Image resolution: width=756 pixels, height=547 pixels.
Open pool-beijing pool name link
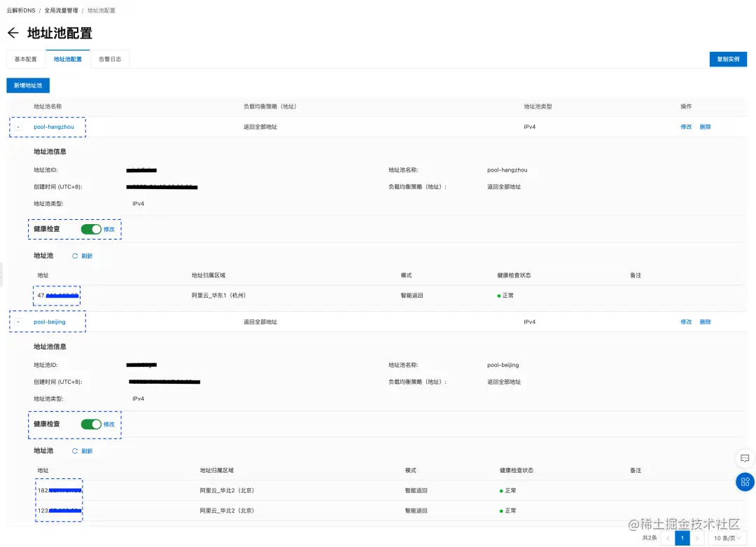[x=49, y=321]
